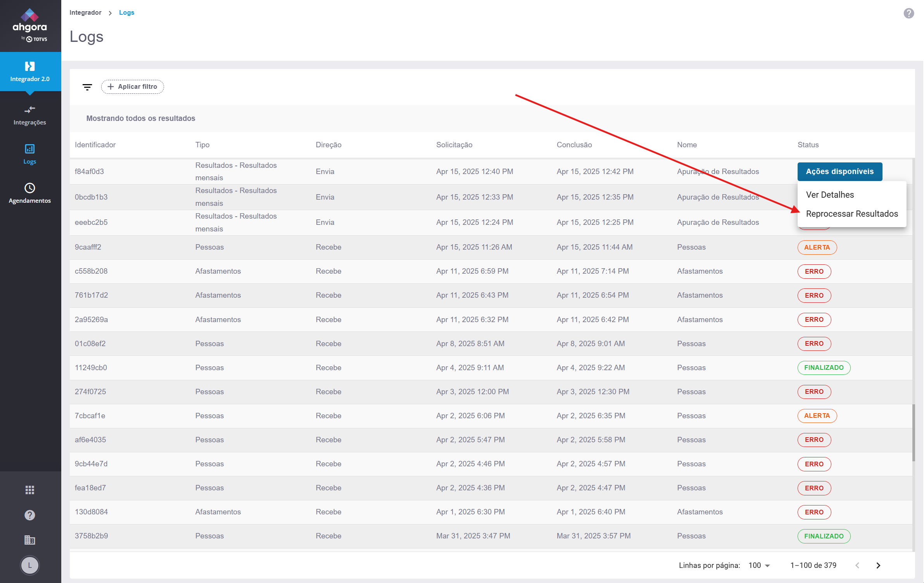
Task: Open the apps grid icon in sidebar
Action: click(x=30, y=490)
